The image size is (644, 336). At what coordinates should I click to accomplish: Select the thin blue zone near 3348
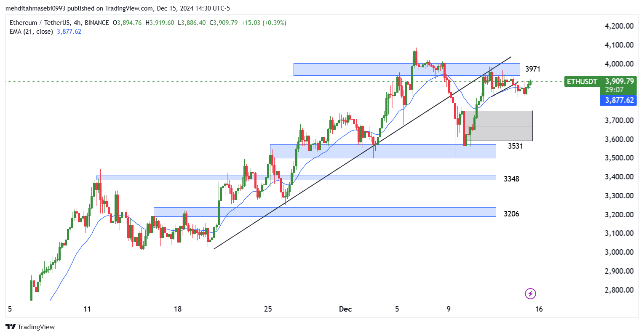click(296, 178)
